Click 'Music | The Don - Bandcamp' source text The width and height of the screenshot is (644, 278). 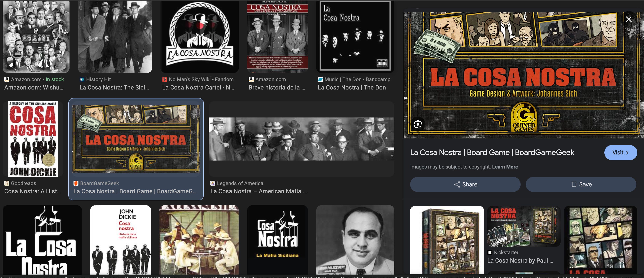coord(357,79)
